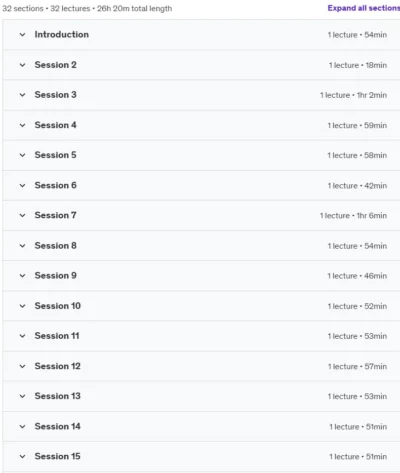This screenshot has height=473, width=400.
Task: Click Session 3 duration 1hr 2min
Action: tap(372, 95)
